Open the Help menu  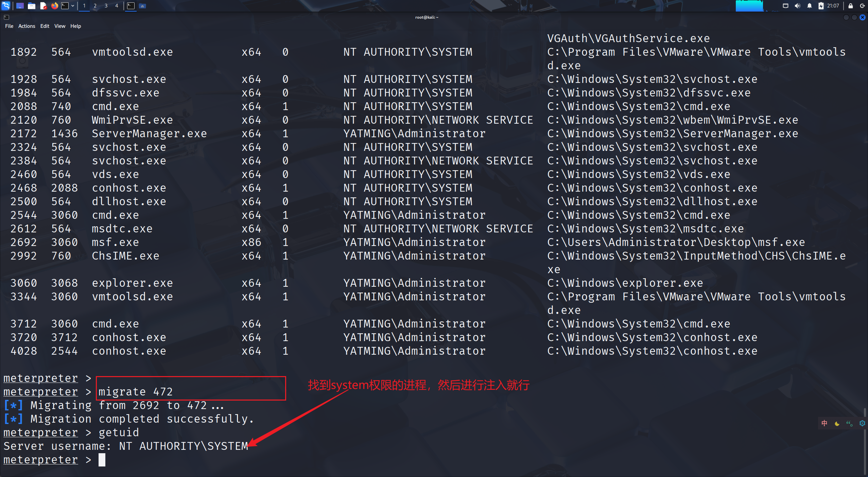point(75,26)
